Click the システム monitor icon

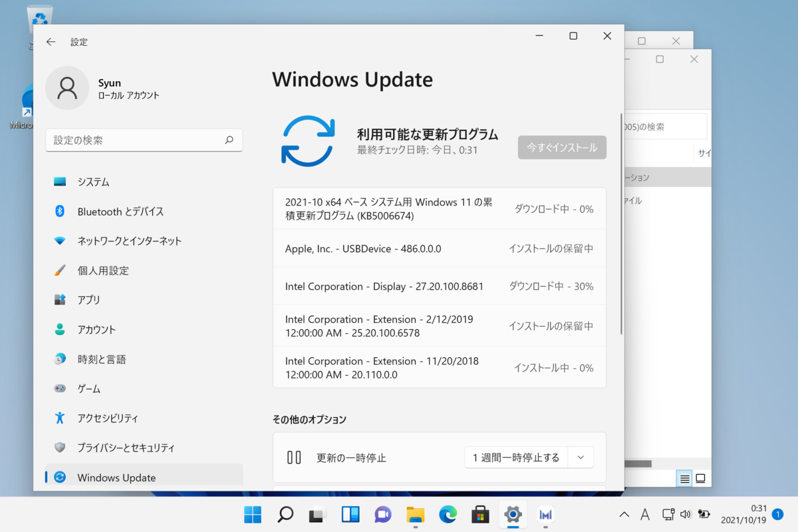(x=60, y=182)
